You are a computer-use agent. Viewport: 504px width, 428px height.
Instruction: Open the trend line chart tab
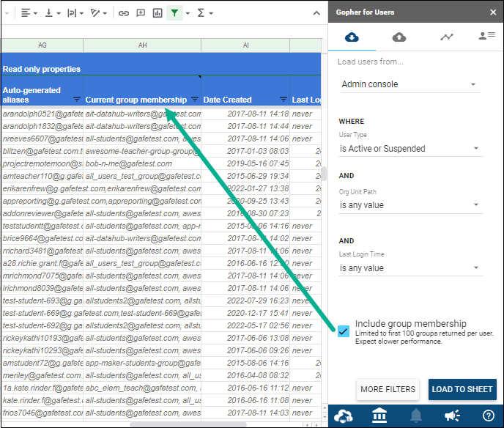(x=446, y=37)
